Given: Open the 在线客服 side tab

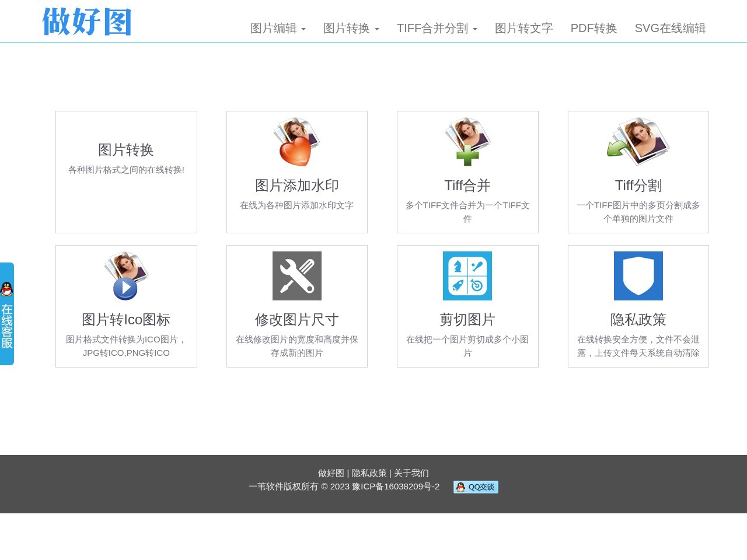Looking at the screenshot, I should (x=7, y=314).
